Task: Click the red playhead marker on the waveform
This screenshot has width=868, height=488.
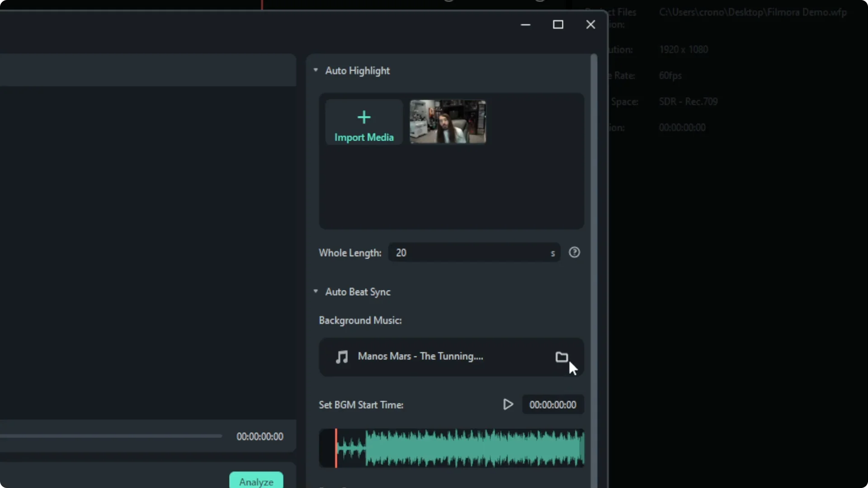Action: coord(336,448)
